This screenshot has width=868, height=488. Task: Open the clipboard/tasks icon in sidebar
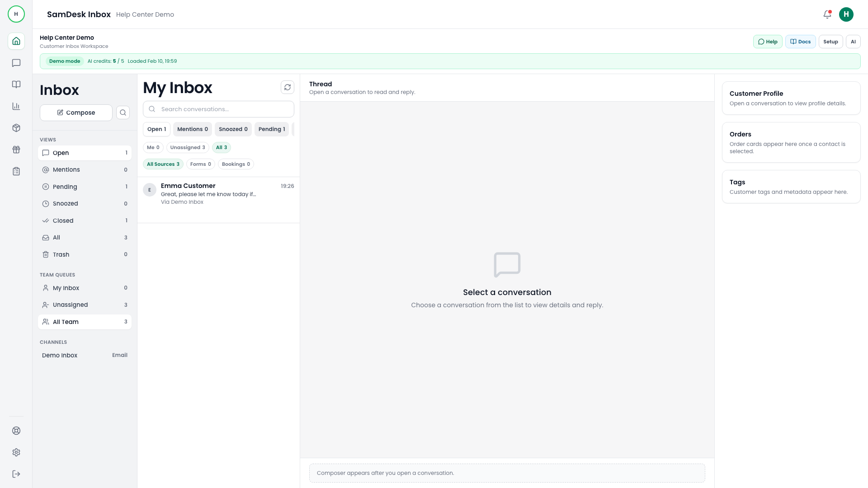pyautogui.click(x=16, y=171)
